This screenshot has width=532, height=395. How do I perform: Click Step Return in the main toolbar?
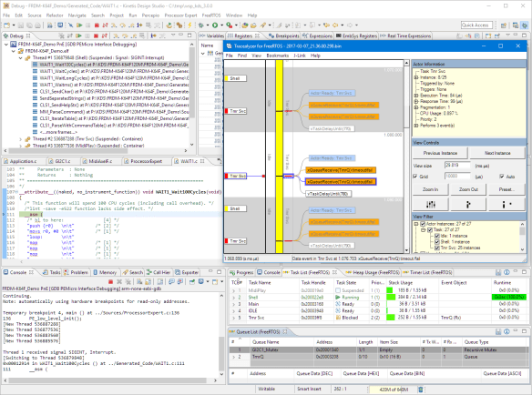131,25
